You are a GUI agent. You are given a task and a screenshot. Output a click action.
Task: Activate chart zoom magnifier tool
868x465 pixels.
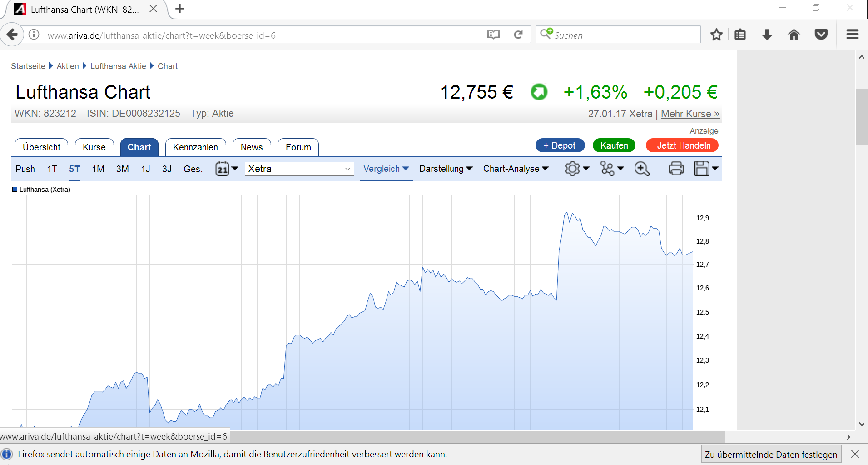(642, 169)
